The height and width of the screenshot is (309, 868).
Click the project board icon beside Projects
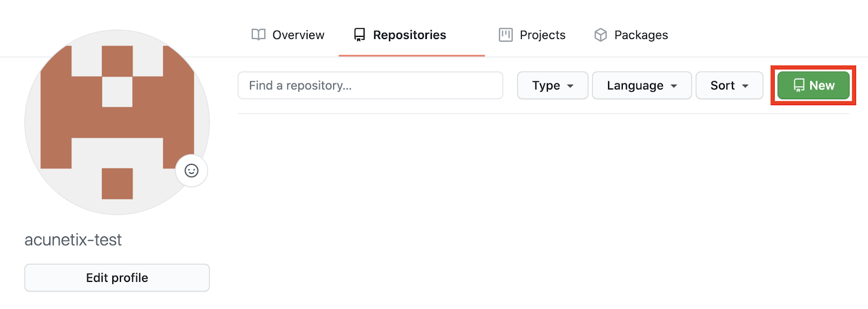(x=506, y=35)
